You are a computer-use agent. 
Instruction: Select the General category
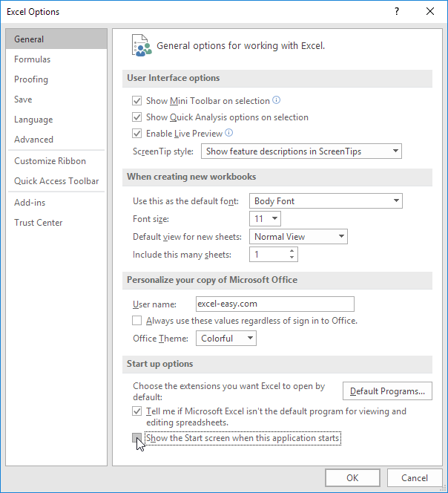56,39
